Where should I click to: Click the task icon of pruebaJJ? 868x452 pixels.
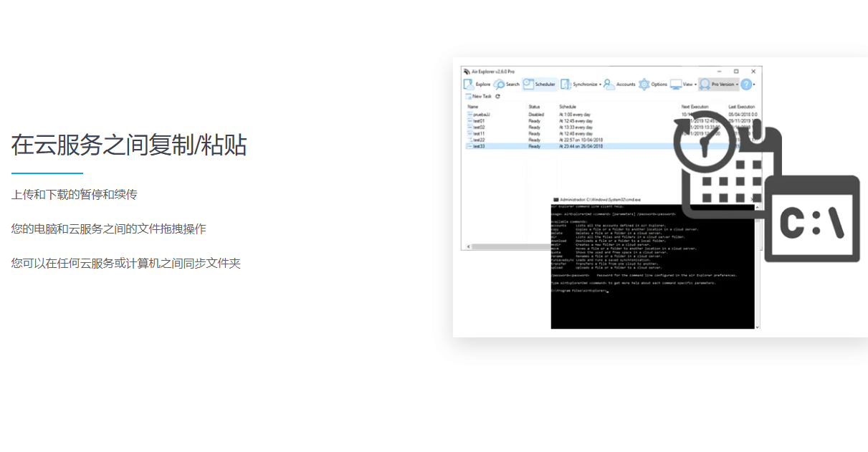(470, 115)
